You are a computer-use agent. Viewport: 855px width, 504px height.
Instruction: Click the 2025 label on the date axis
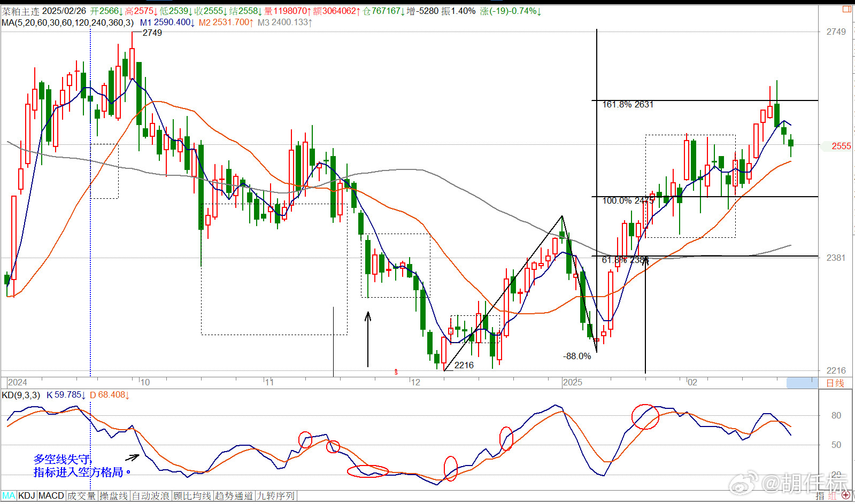click(x=572, y=383)
